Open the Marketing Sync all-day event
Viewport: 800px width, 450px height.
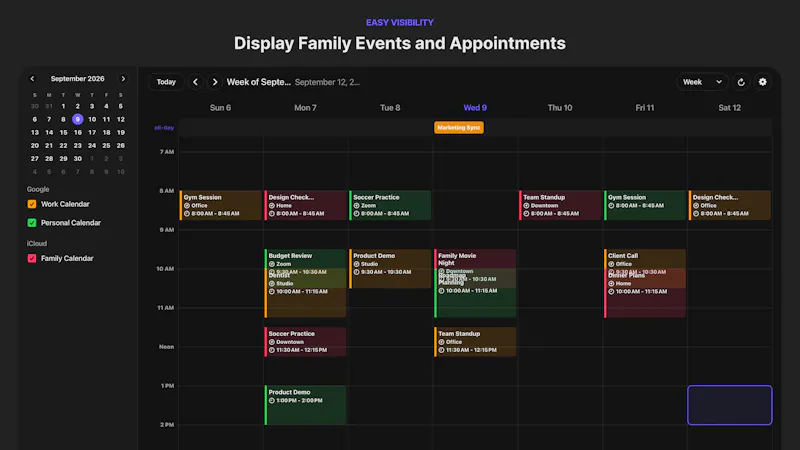(459, 128)
